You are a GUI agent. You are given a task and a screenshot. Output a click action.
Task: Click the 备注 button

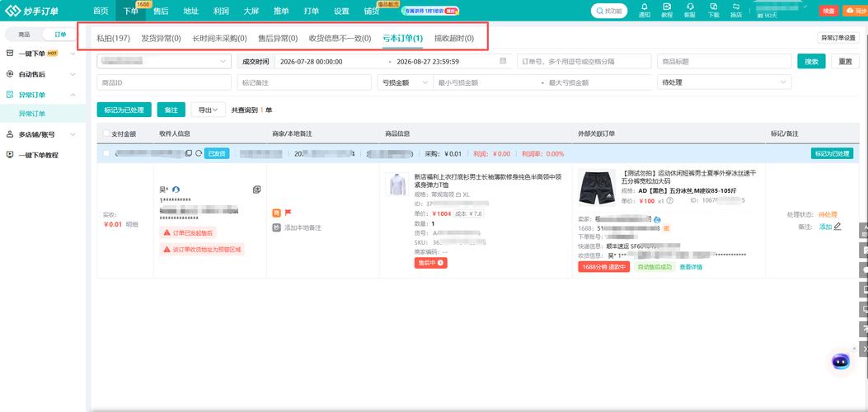[171, 110]
